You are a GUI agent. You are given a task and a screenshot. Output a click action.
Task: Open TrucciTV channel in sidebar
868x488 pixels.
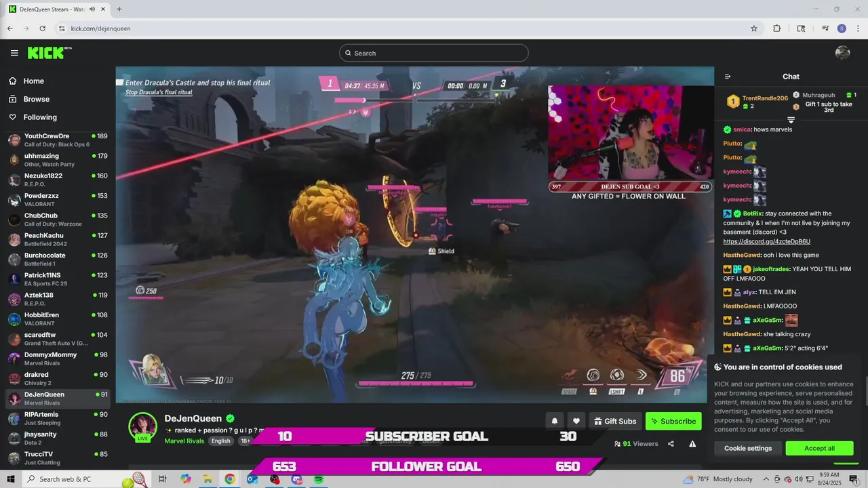click(58, 457)
